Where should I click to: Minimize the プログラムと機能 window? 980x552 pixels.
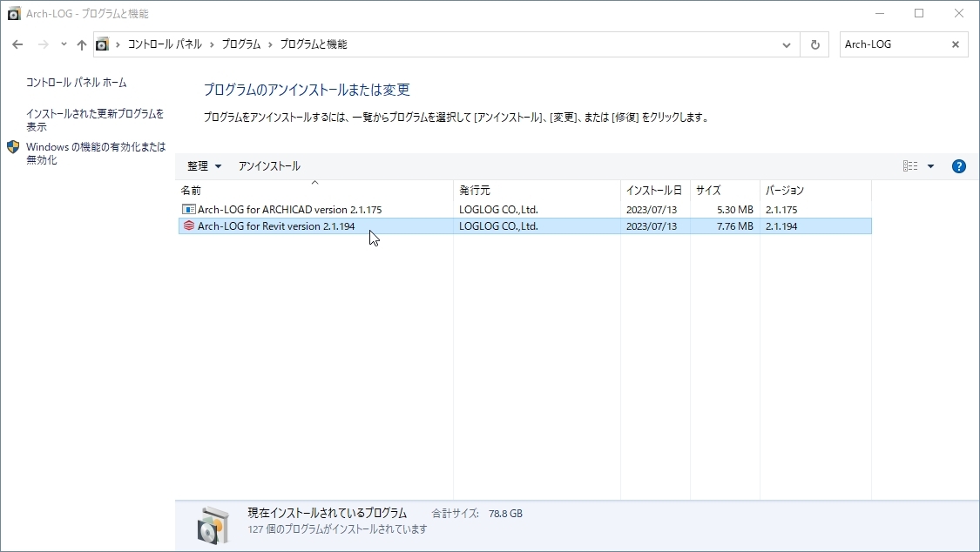[880, 13]
